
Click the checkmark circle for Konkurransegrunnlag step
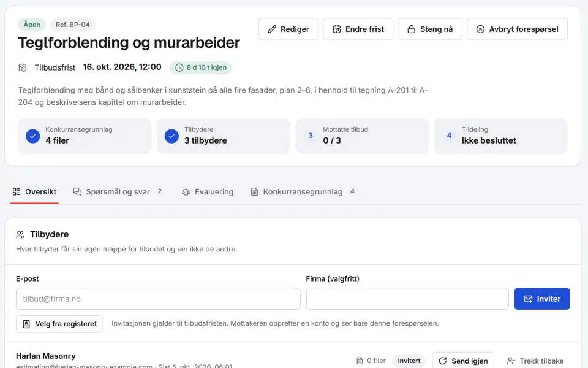33,136
